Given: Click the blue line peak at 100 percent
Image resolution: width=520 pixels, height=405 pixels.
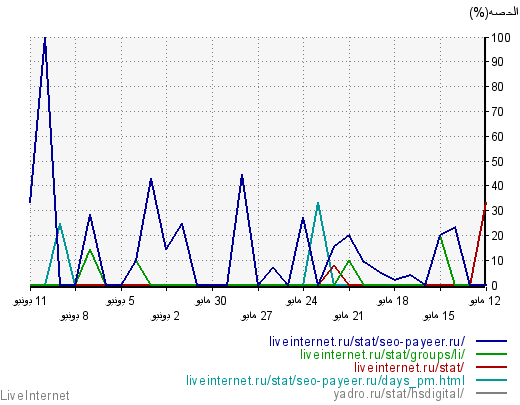Looking at the screenshot, I should [45, 38].
